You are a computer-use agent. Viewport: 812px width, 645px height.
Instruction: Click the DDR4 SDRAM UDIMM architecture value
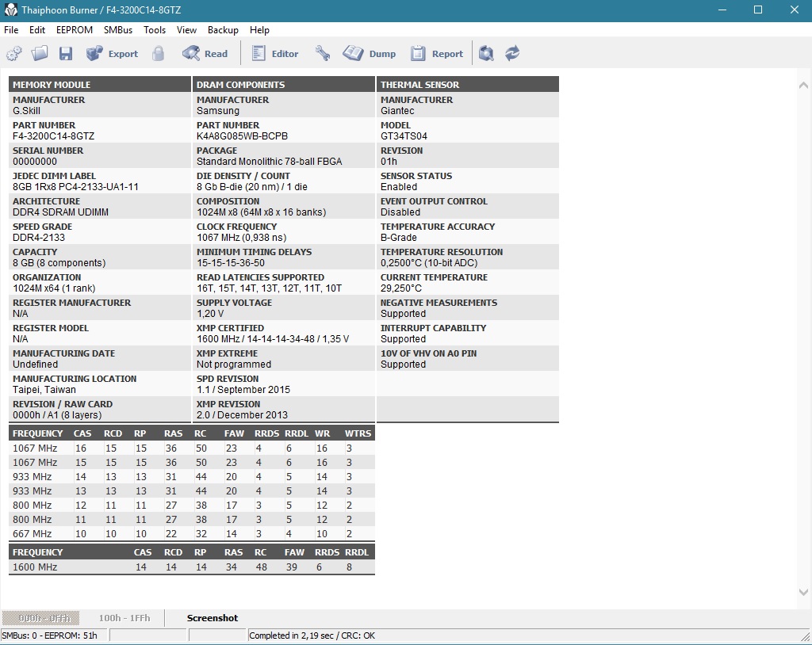tap(60, 212)
